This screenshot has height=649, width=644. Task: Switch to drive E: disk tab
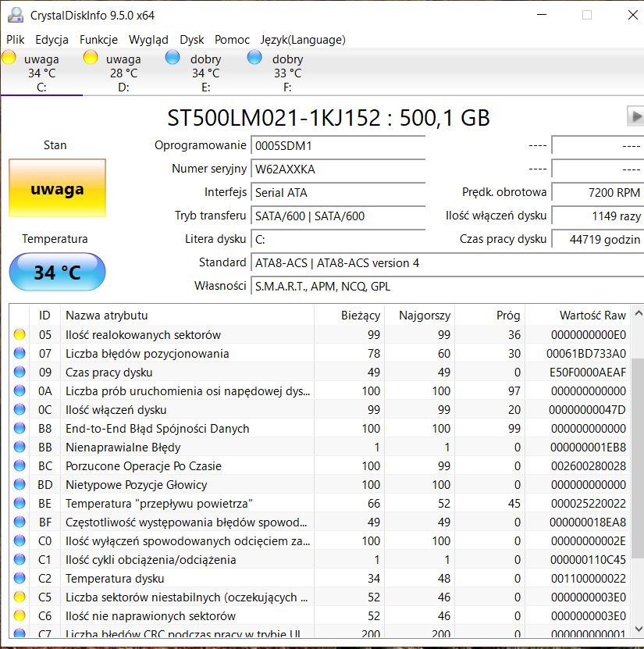205,73
